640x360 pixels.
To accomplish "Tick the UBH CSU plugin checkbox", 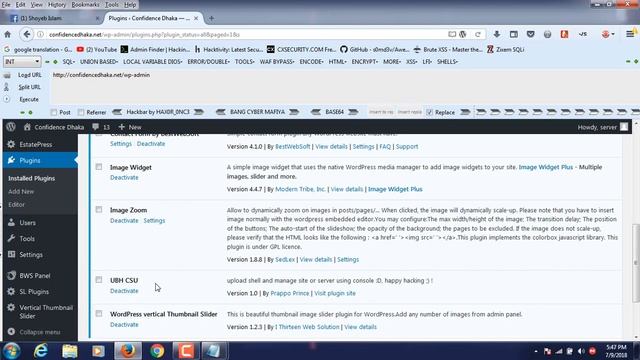I will (99, 280).
